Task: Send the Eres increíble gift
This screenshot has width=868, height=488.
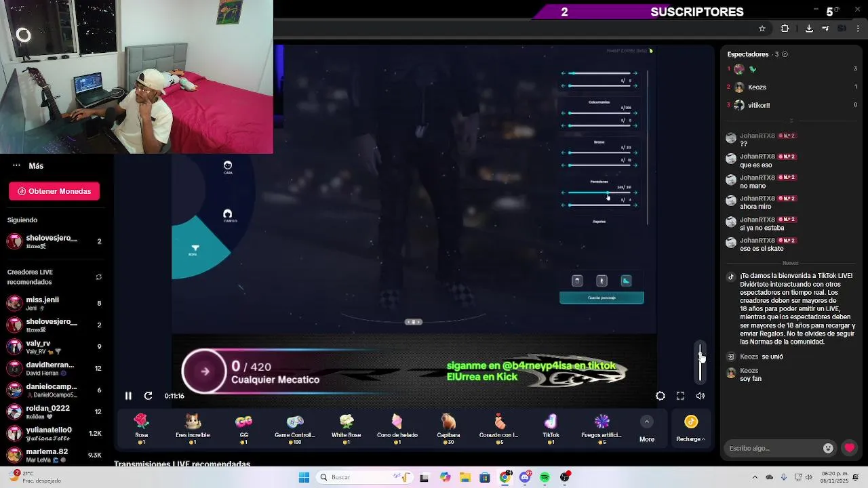Action: 193,429
